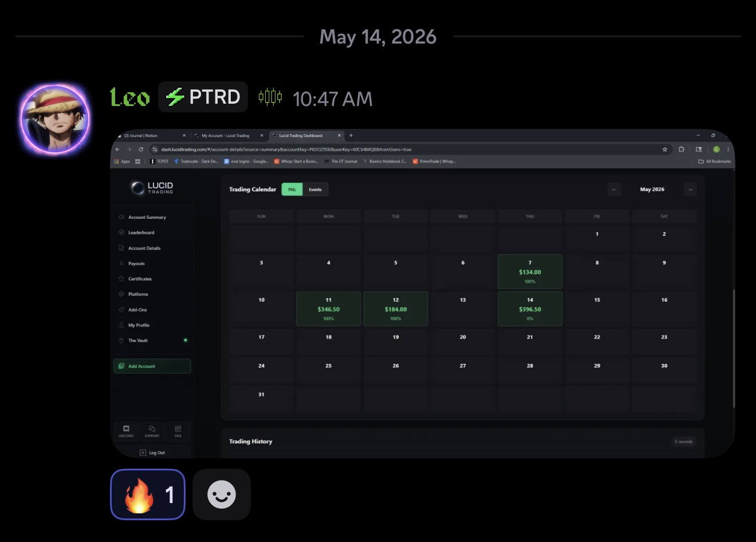This screenshot has width=756, height=542.
Task: Go to next month with right arrow
Action: (690, 189)
